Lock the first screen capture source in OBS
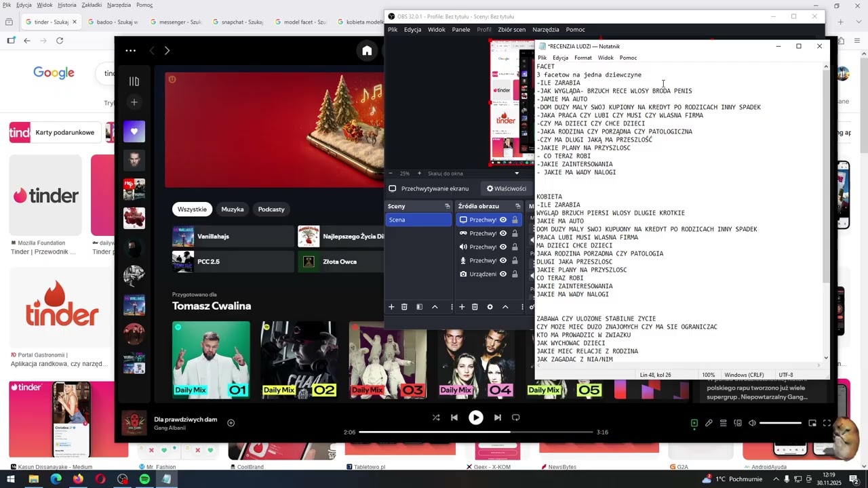The width and height of the screenshot is (868, 488). click(515, 220)
